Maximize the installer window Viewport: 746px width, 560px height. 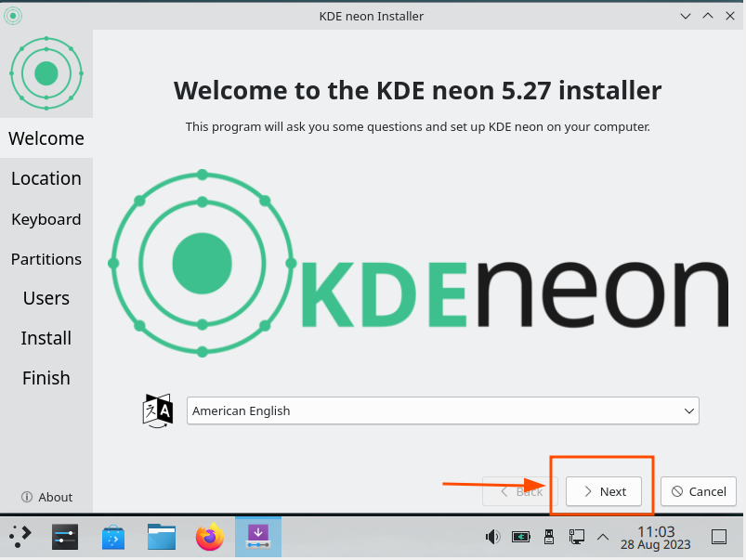[708, 16]
